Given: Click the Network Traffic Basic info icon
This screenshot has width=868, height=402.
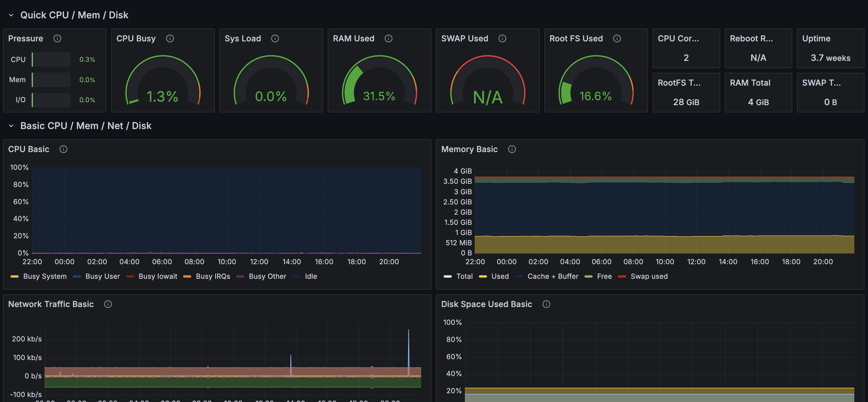Looking at the screenshot, I should tap(108, 304).
